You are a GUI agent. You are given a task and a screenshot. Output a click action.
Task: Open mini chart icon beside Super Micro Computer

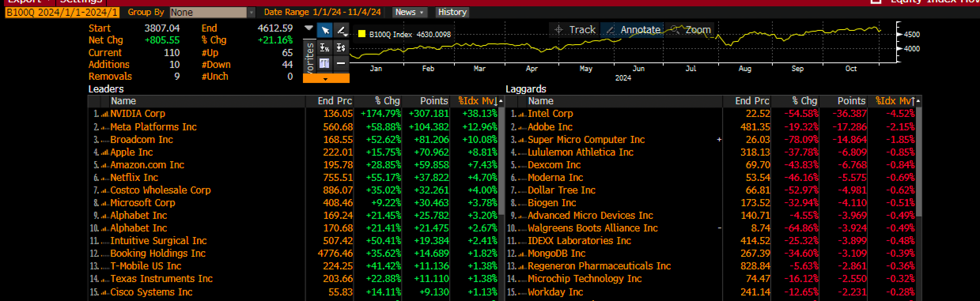pyautogui.click(x=522, y=140)
